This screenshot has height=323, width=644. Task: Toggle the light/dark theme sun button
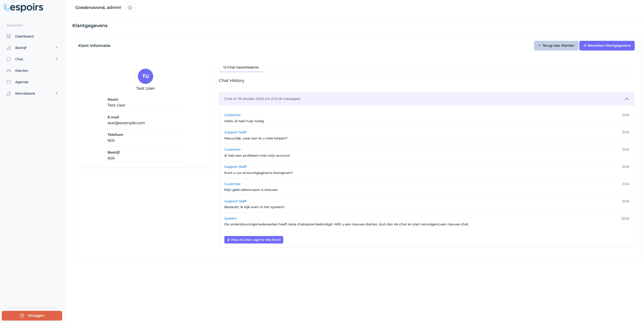[x=130, y=8]
